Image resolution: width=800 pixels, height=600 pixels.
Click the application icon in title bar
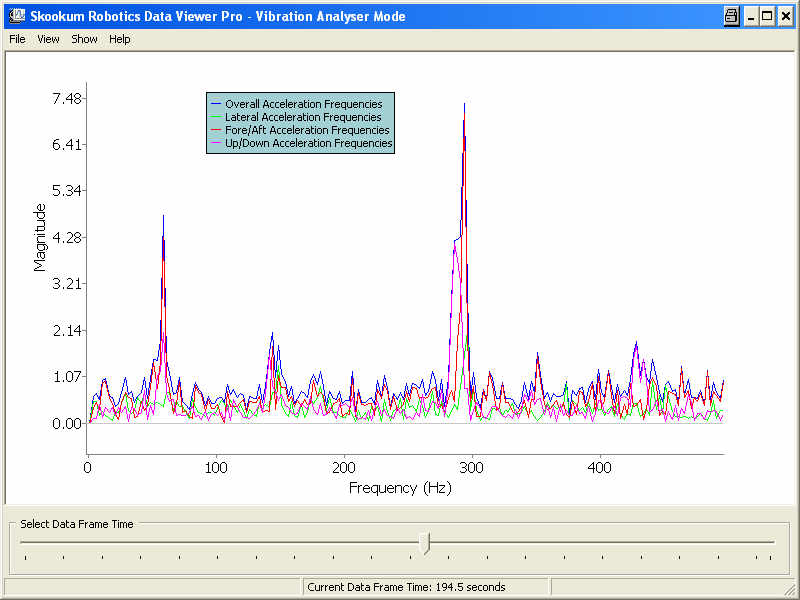[x=17, y=16]
